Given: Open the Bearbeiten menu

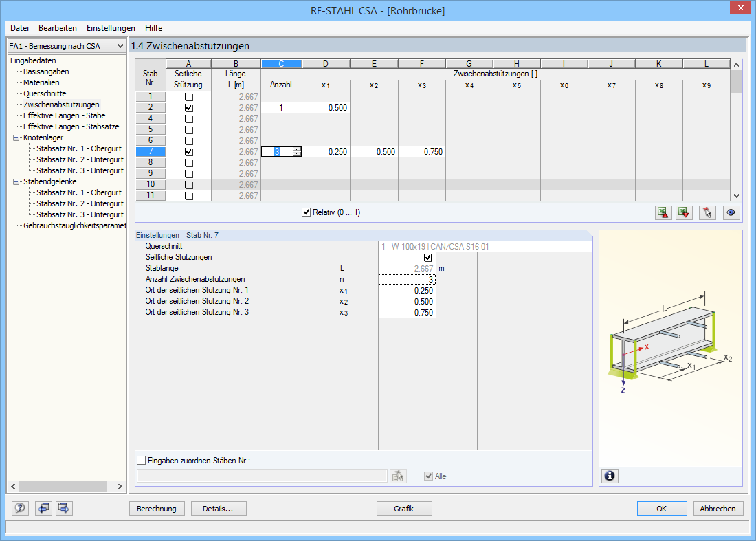Looking at the screenshot, I should click(x=57, y=28).
